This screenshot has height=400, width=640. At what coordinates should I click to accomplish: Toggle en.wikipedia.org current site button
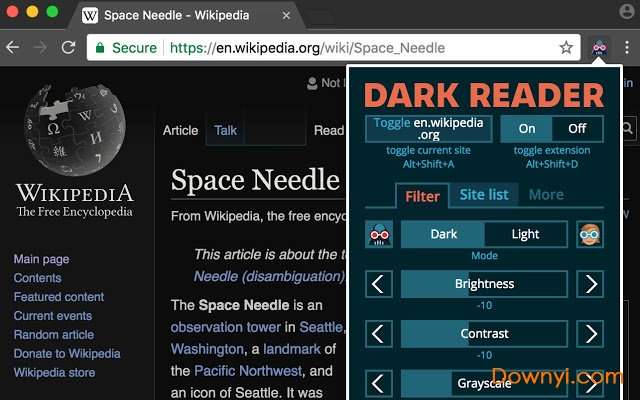tap(429, 129)
